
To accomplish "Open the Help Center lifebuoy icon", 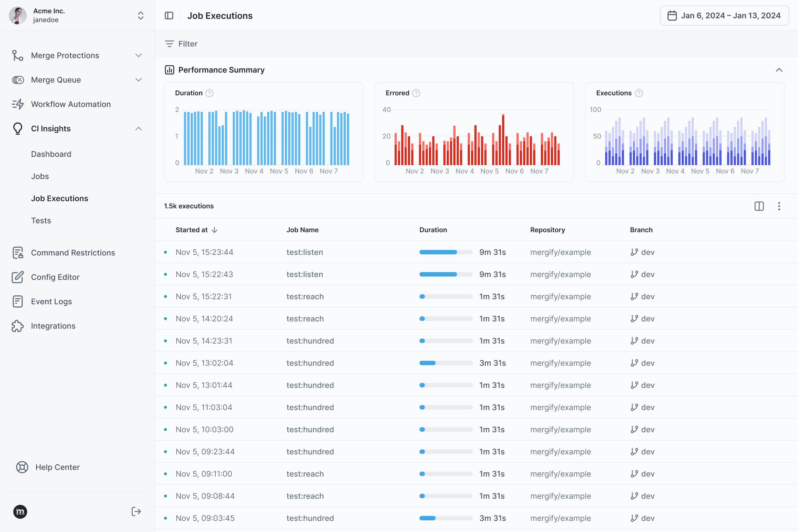I will tap(22, 467).
